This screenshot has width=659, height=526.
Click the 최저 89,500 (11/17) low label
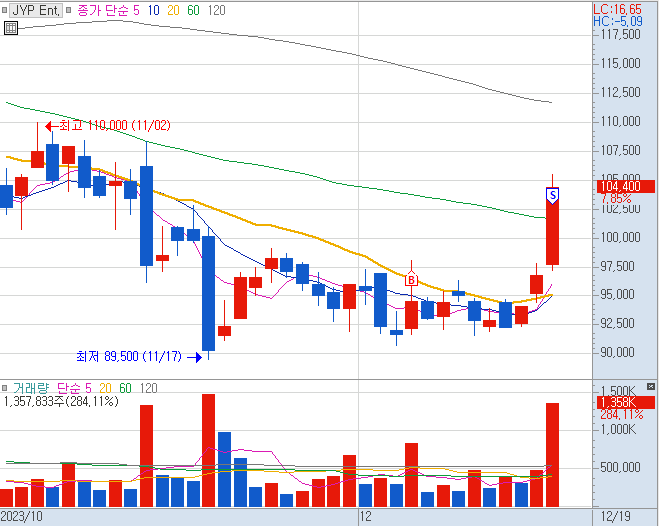(129, 356)
